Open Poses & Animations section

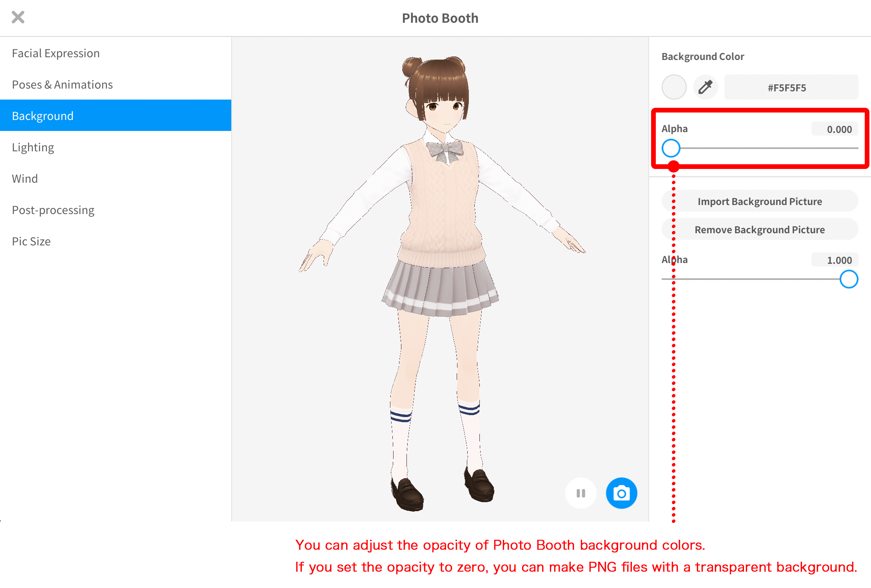pos(116,84)
